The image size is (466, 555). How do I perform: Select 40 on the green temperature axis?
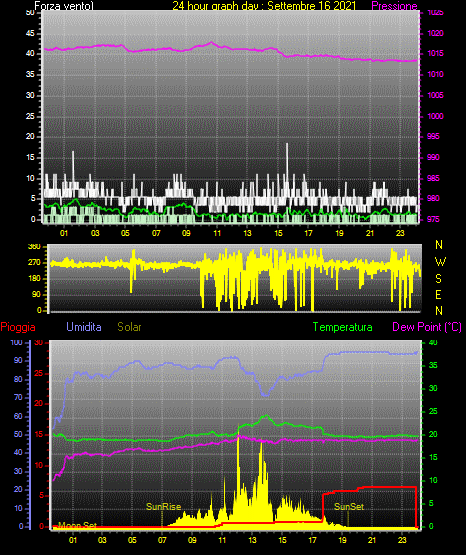[433, 342]
